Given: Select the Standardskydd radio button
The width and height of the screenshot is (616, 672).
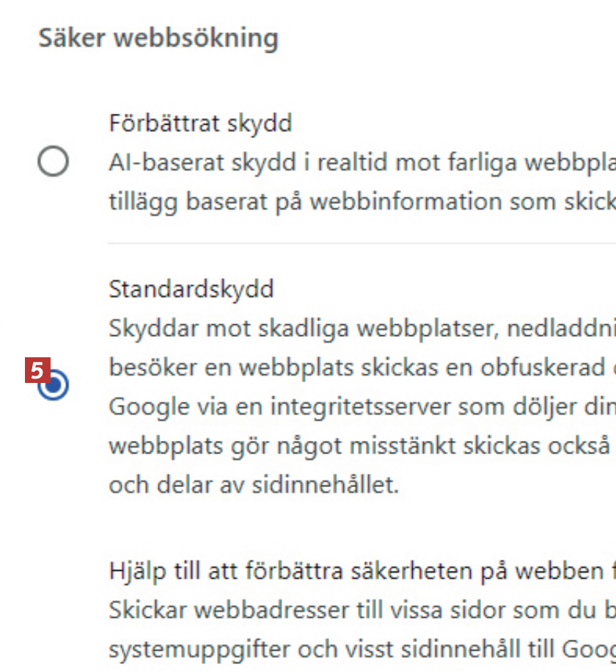Looking at the screenshot, I should point(54,386).
